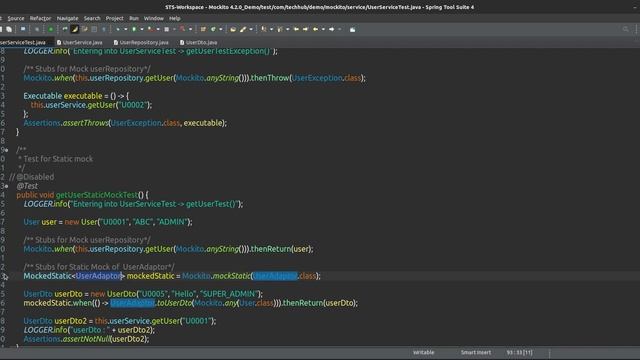Open the Refactor menu

coord(40,18)
